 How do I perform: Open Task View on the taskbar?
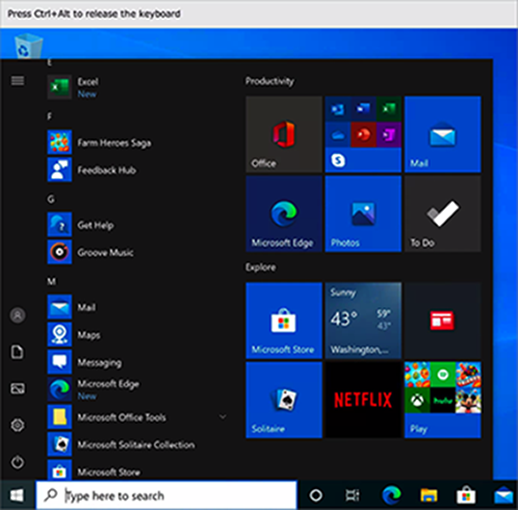point(352,495)
